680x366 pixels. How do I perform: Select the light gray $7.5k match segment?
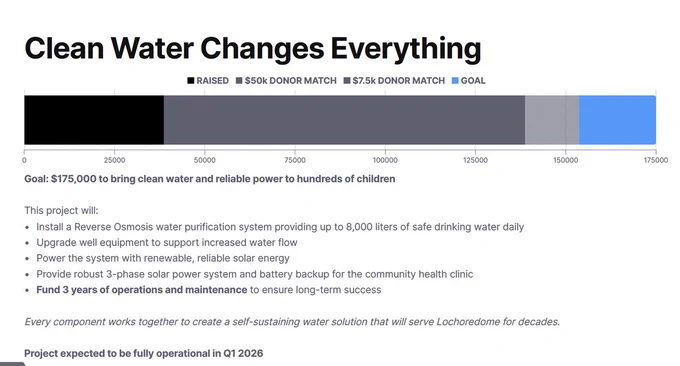click(x=552, y=120)
